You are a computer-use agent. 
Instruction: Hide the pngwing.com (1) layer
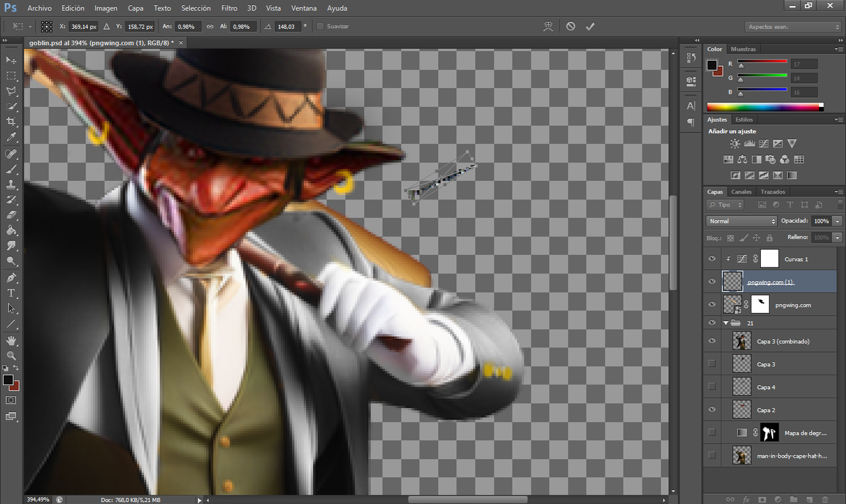click(x=712, y=281)
